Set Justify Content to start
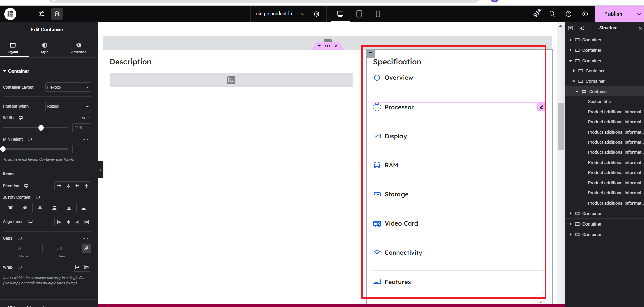The height and width of the screenshot is (307, 644). point(10,208)
